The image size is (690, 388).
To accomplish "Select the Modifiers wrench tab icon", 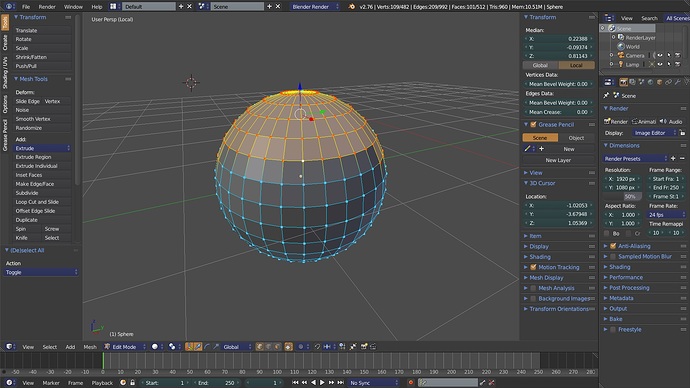I will [x=678, y=82].
